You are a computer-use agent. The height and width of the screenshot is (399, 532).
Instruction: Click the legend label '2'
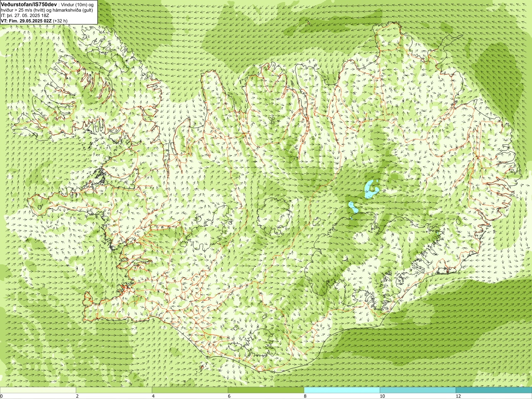tap(77, 396)
